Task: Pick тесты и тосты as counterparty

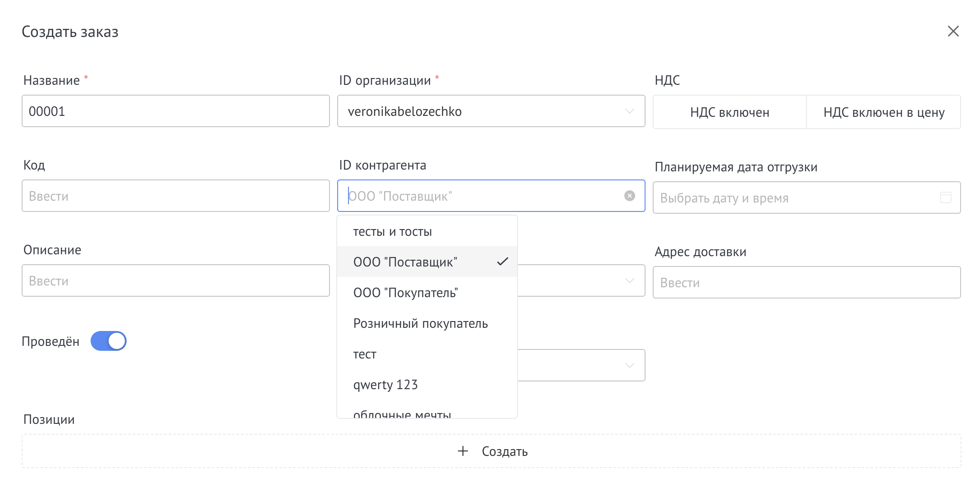Action: coord(392,231)
